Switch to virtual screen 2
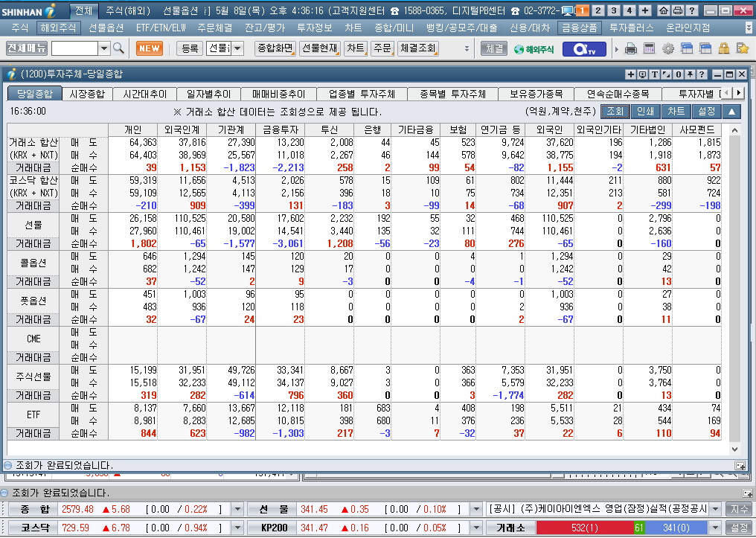Viewport: 756px width, 538px height. (598, 10)
